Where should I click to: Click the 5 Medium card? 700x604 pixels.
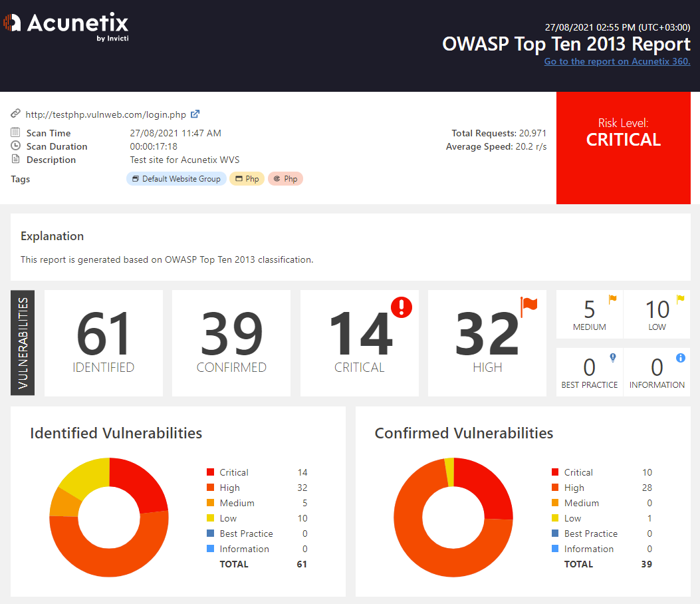(x=589, y=314)
